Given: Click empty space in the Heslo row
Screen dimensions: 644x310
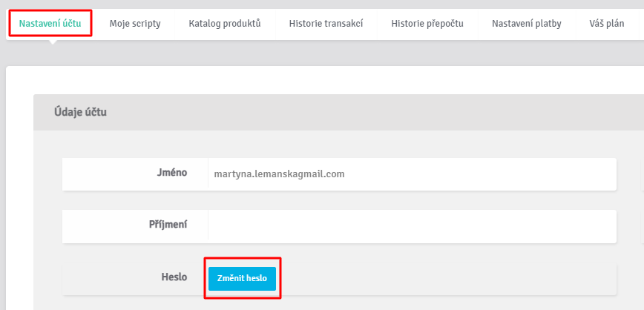Looking at the screenshot, I should point(447,278).
